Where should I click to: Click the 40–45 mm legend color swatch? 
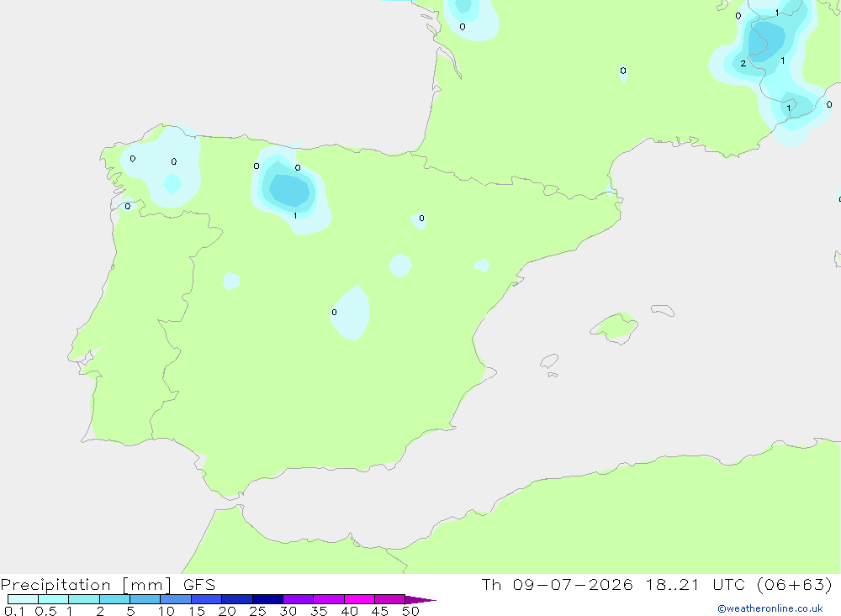coord(359,599)
